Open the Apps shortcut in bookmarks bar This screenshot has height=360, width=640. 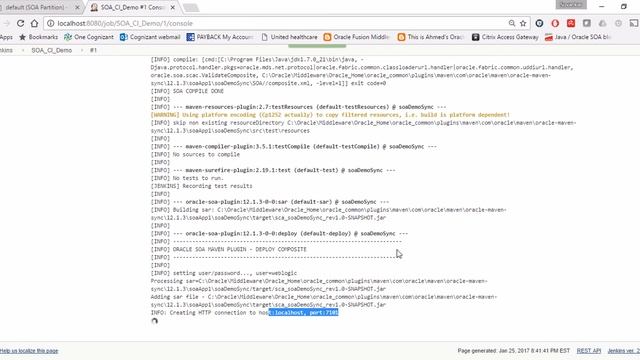coord(6,37)
